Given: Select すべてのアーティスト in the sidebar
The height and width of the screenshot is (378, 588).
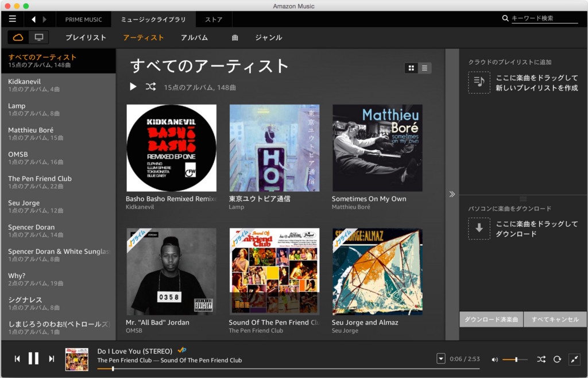Looking at the screenshot, I should 59,61.
